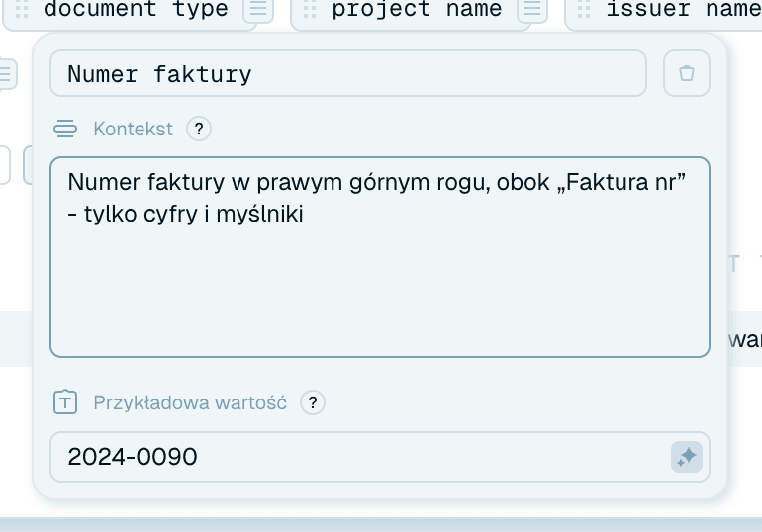
Task: Focus the example value field 2024-0090
Action: coord(380,457)
